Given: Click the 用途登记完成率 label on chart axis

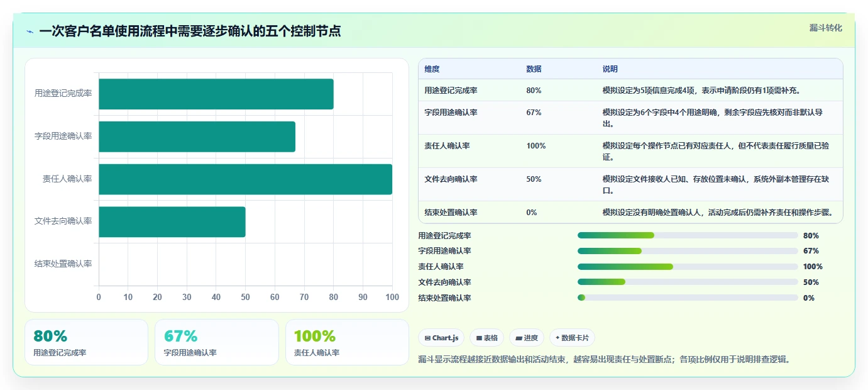Looking at the screenshot, I should (x=63, y=93).
